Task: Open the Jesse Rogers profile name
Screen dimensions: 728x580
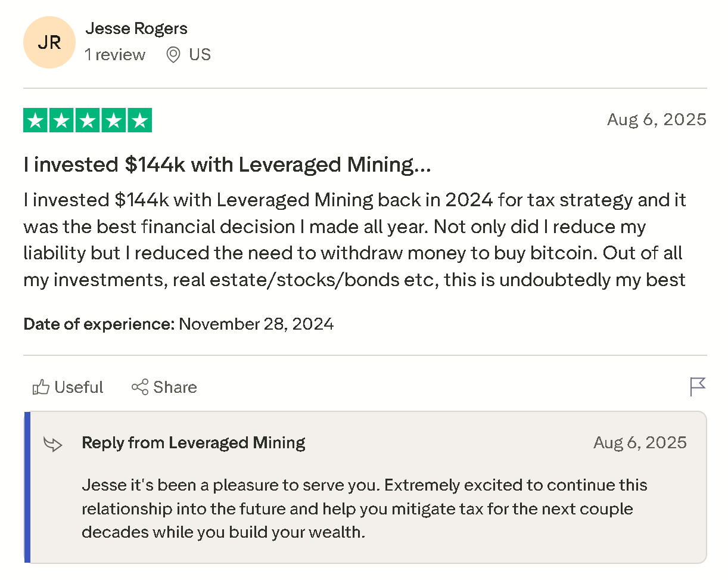Action: tap(136, 28)
